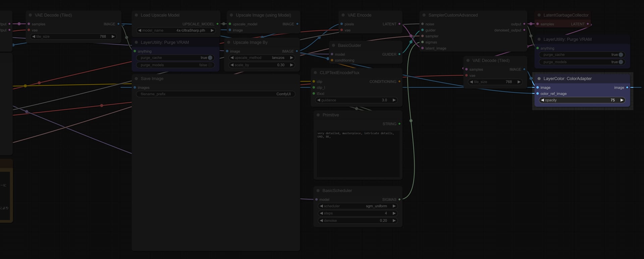Click the color_ref_image input port
644x259 pixels.
pyautogui.click(x=537, y=94)
